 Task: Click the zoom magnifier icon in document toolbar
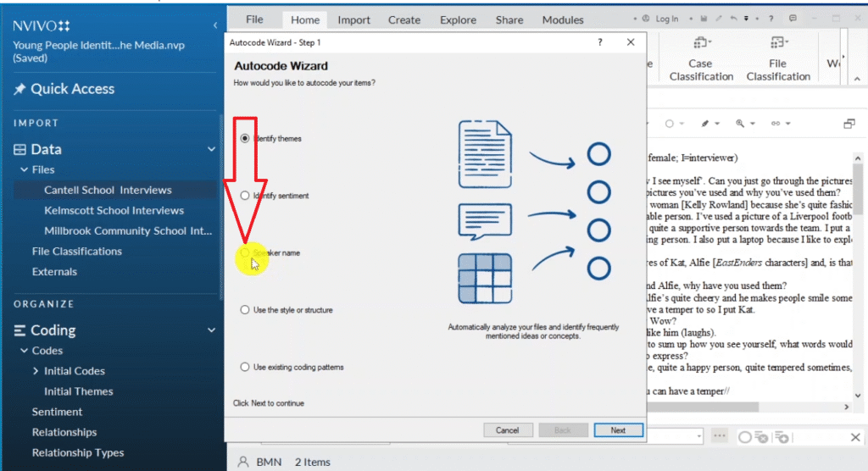pos(740,124)
